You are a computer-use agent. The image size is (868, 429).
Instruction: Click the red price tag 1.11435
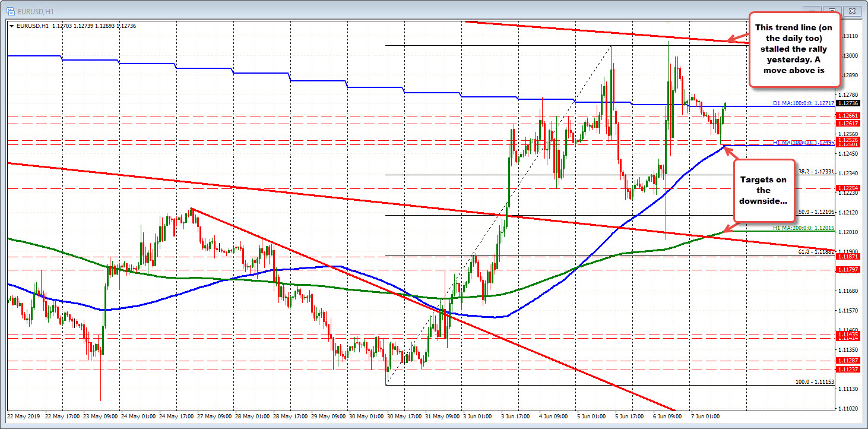click(848, 335)
